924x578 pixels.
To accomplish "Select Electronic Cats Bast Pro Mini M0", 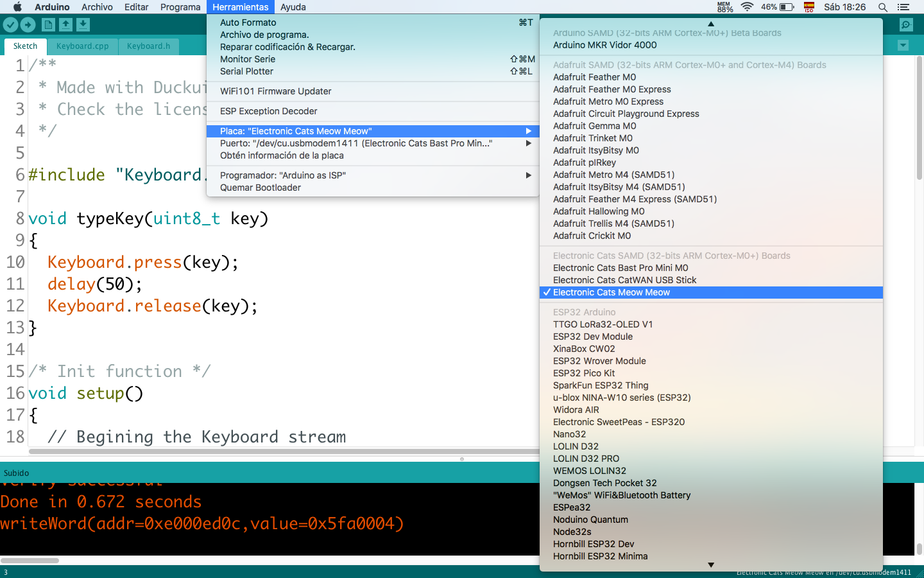I will [x=712, y=268].
